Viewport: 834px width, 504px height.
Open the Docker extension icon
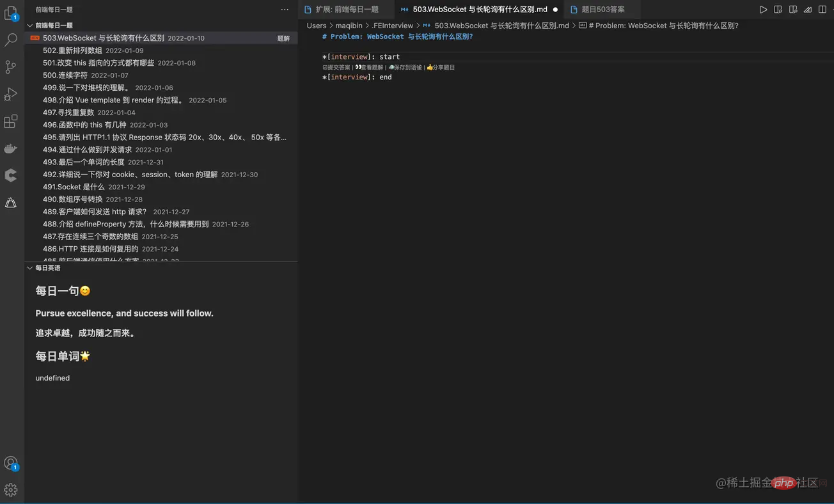tap(10, 148)
